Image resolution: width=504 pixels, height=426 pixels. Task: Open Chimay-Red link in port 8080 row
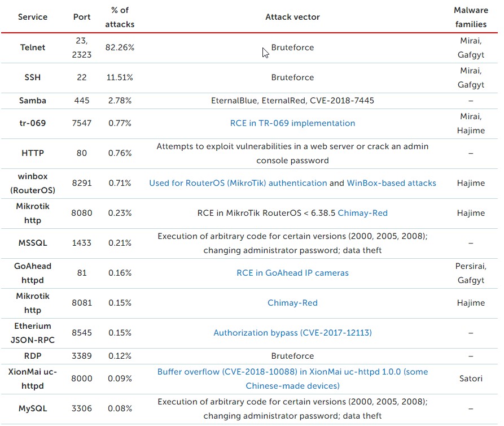362,213
